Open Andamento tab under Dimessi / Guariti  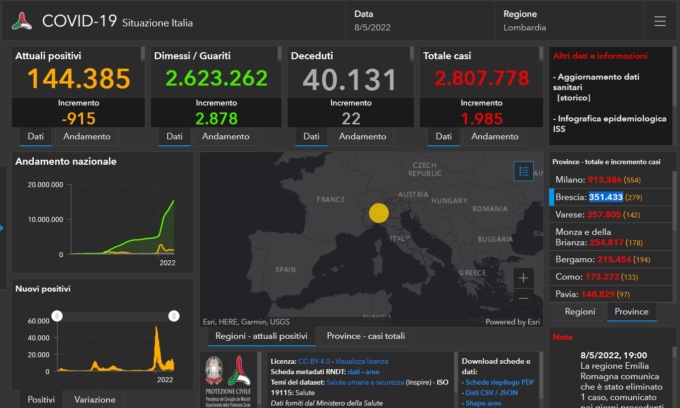[x=226, y=136]
